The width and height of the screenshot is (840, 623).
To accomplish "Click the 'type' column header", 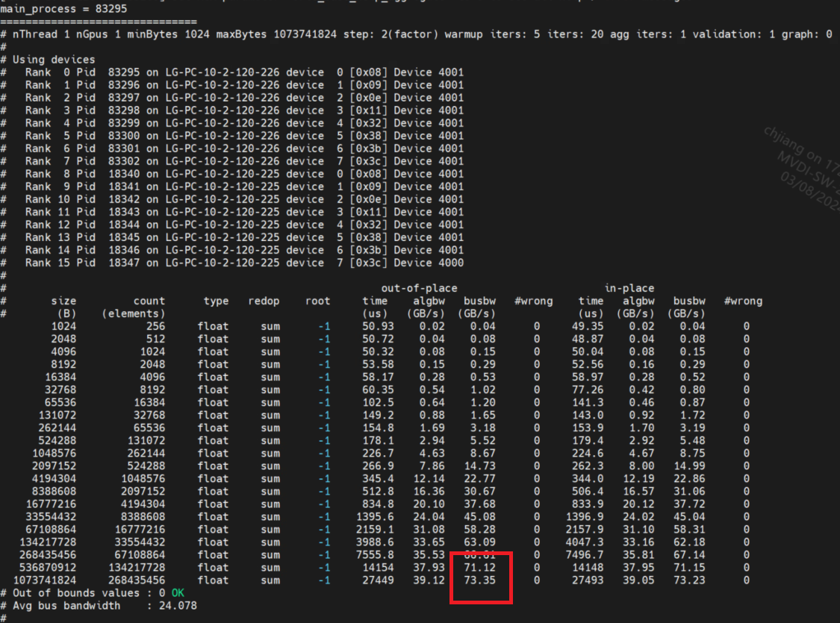I will click(x=216, y=301).
